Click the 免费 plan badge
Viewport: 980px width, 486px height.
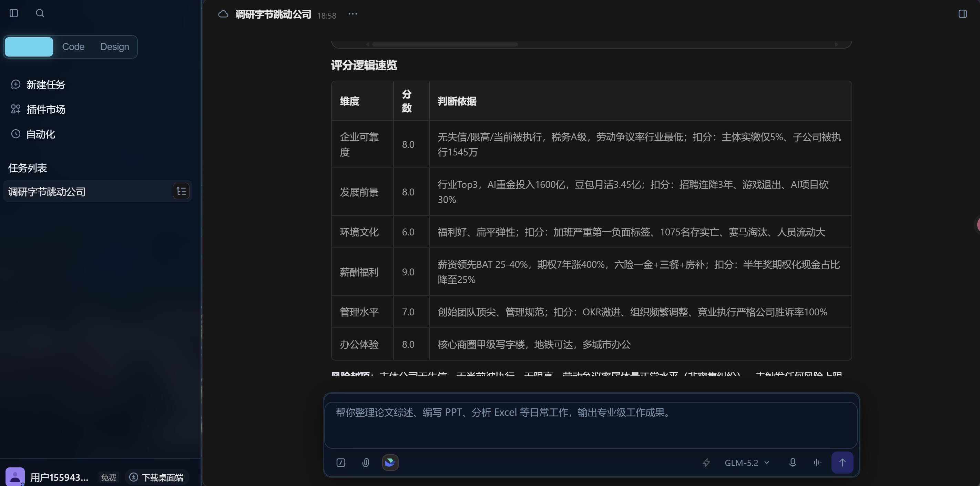[109, 477]
